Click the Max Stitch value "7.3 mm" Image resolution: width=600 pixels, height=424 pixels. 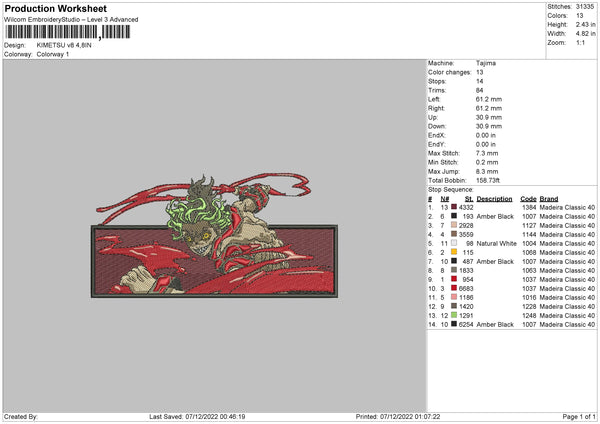tap(487, 153)
